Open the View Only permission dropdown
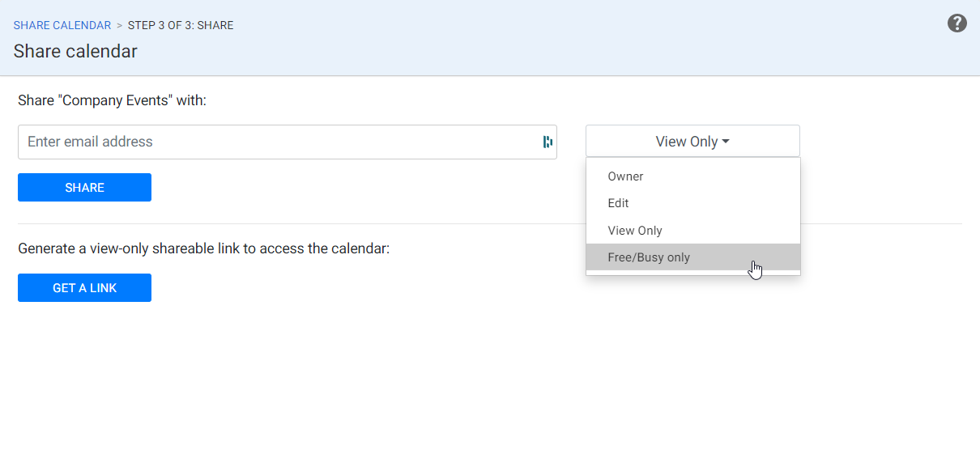This screenshot has height=450, width=980. point(692,142)
